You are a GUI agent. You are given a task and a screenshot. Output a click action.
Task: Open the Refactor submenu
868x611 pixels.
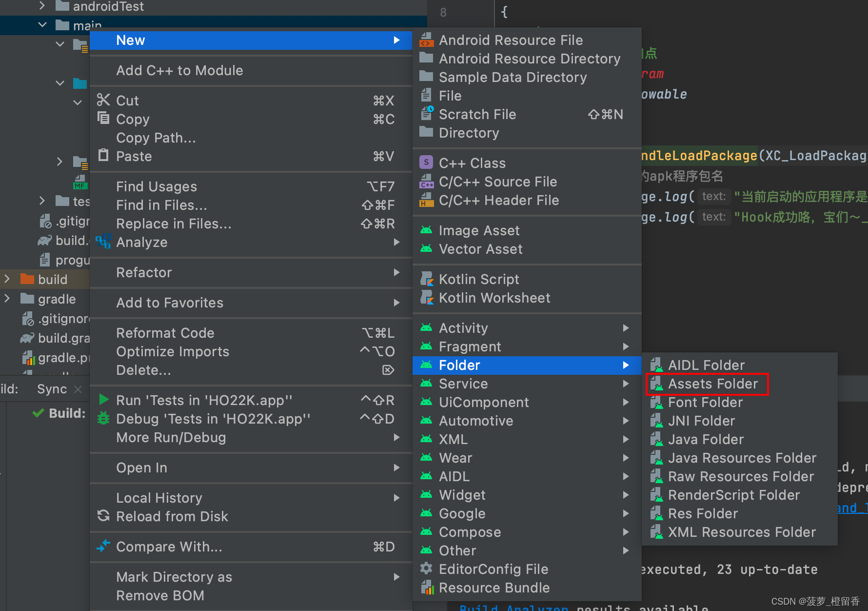252,272
